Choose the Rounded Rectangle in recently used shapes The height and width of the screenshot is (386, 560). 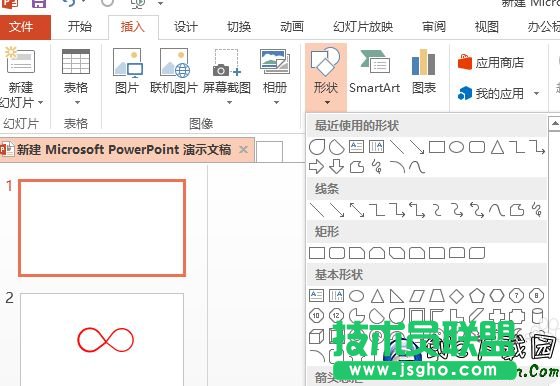477,147
